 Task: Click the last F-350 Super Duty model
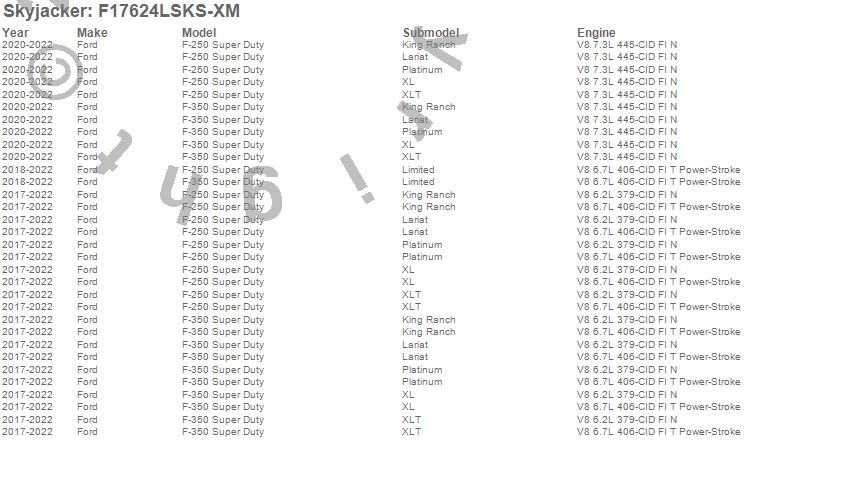[223, 432]
